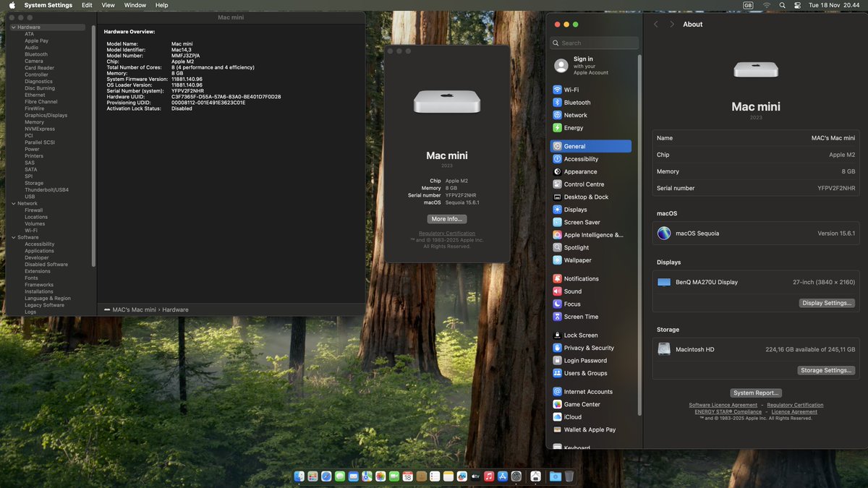
Task: Collapse Network section in System Report tree
Action: pyautogui.click(x=12, y=204)
